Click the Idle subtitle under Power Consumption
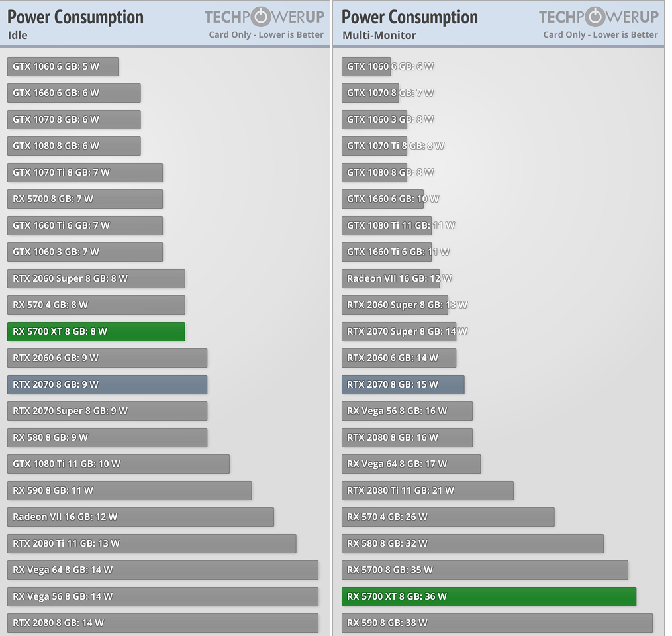Viewport: 672px width, 636px height. click(x=18, y=35)
